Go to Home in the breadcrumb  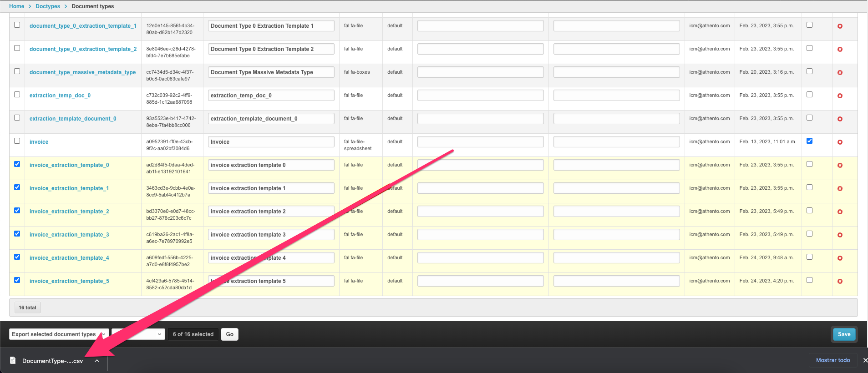click(16, 6)
